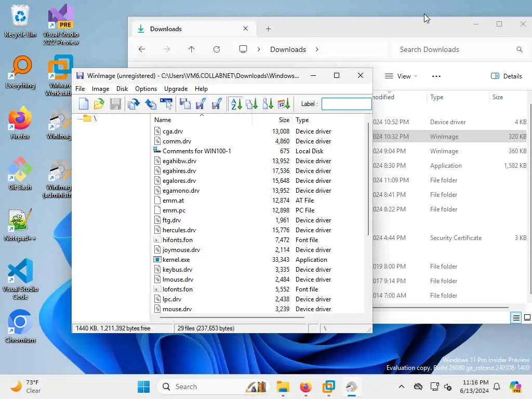The height and width of the screenshot is (399, 532).
Task: Open the Visual Studio Code desktop shortcut
Action: pos(20,279)
